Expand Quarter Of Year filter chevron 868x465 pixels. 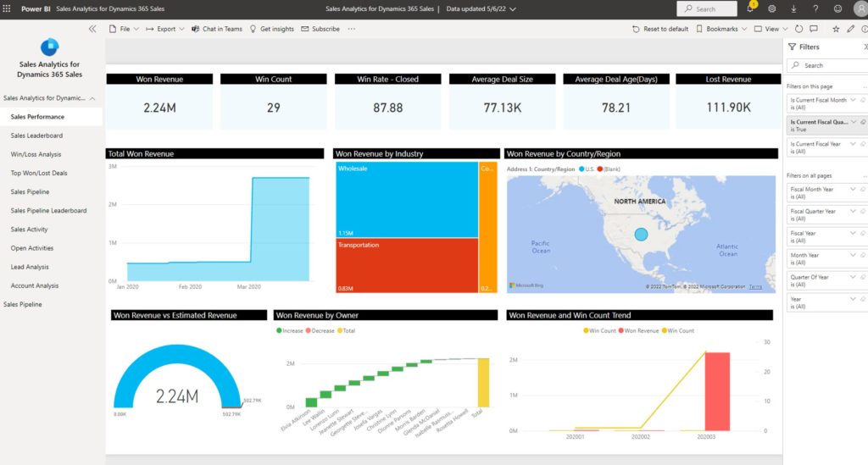tap(853, 277)
